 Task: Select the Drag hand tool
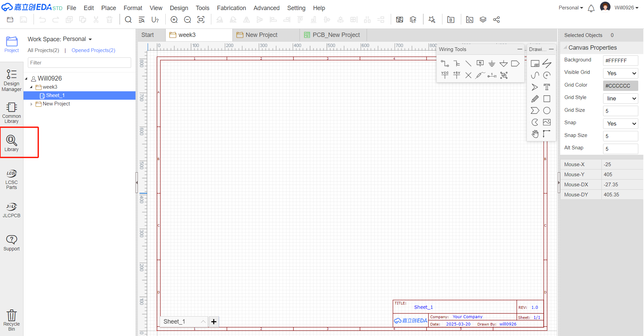[x=535, y=134]
